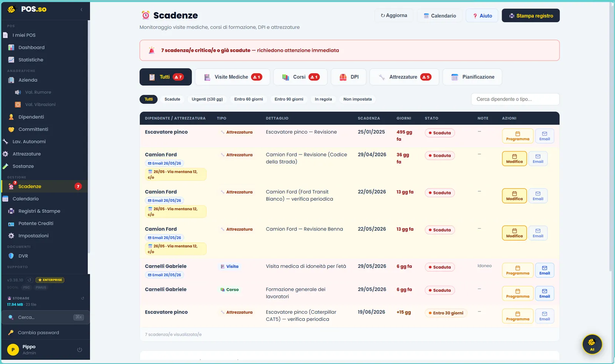The height and width of the screenshot is (364, 615).
Task: Click the logout power icon next to Pippo
Action: pos(80,350)
